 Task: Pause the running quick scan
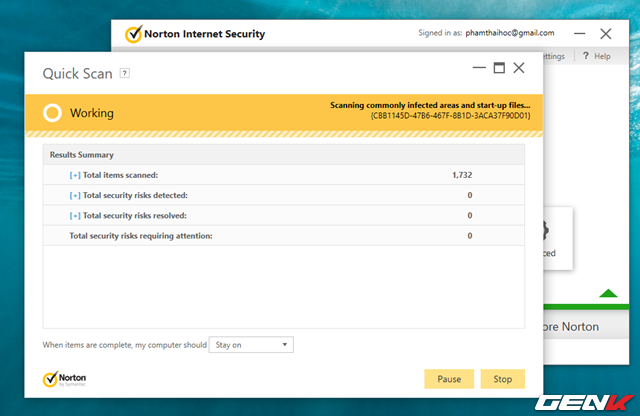(449, 379)
